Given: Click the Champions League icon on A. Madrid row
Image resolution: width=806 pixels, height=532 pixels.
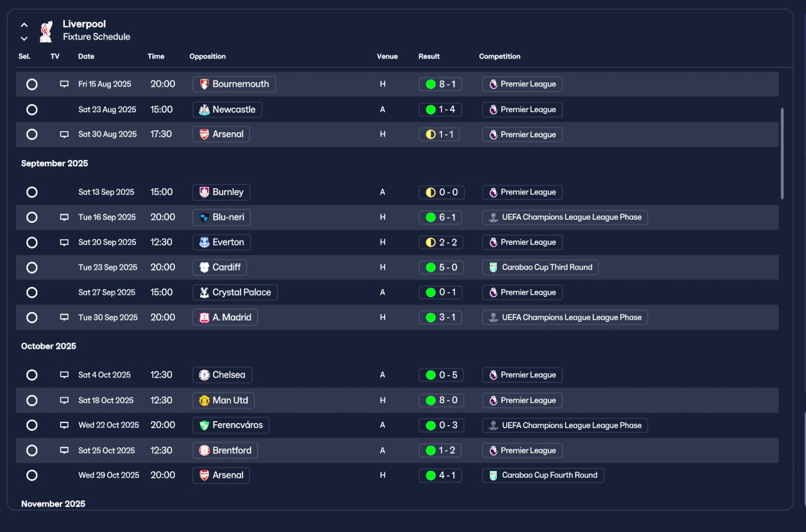Looking at the screenshot, I should [x=493, y=318].
